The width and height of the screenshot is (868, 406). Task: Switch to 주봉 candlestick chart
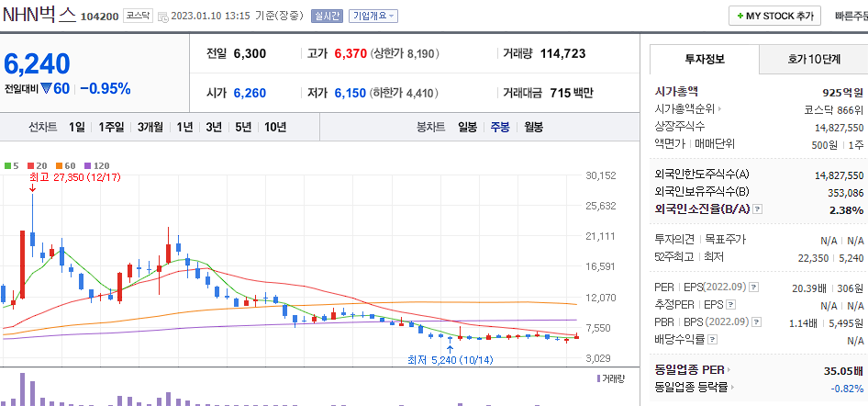click(500, 127)
